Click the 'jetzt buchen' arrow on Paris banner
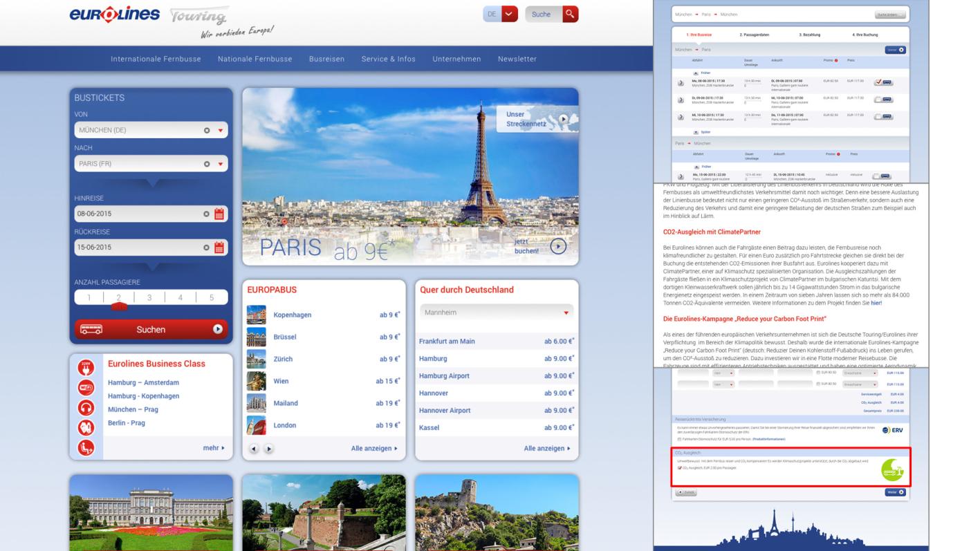Image resolution: width=980 pixels, height=551 pixels. point(557,246)
